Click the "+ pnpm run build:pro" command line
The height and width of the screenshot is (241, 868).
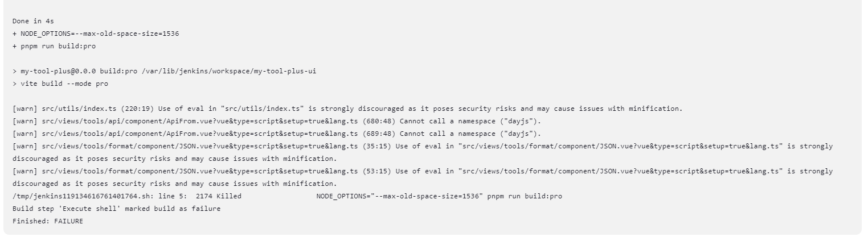(x=54, y=46)
